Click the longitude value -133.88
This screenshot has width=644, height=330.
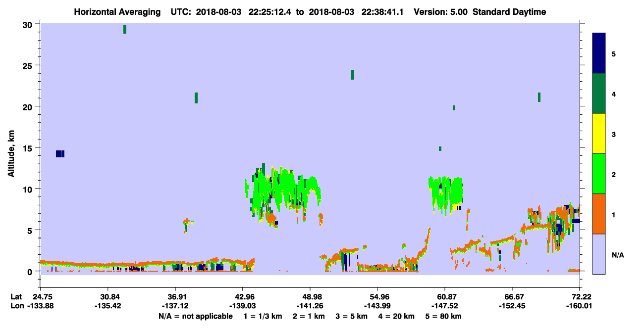[40, 306]
